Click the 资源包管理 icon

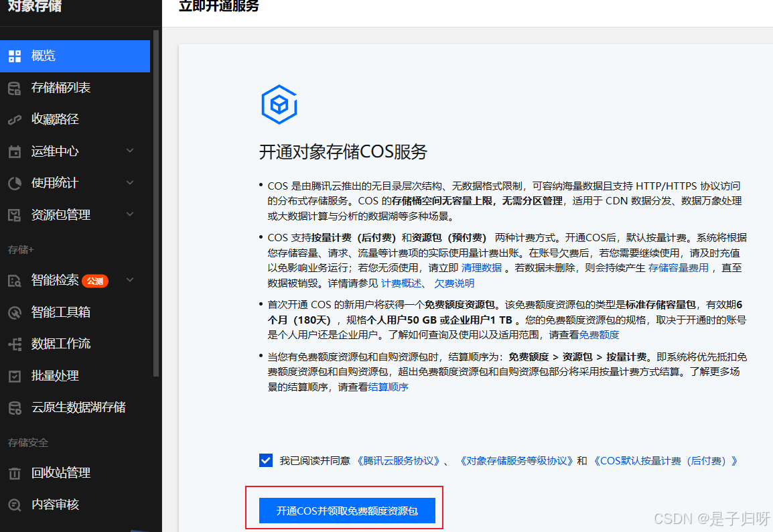tap(15, 215)
